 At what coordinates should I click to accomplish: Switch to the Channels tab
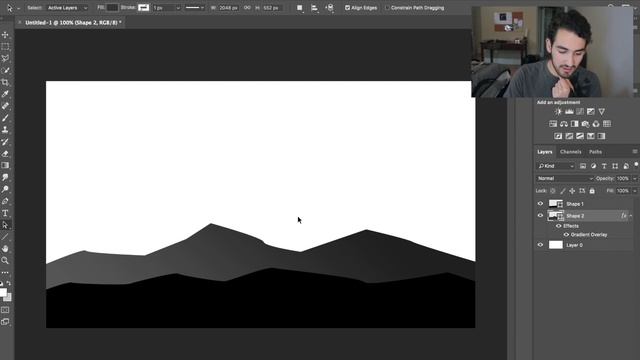[x=571, y=152]
